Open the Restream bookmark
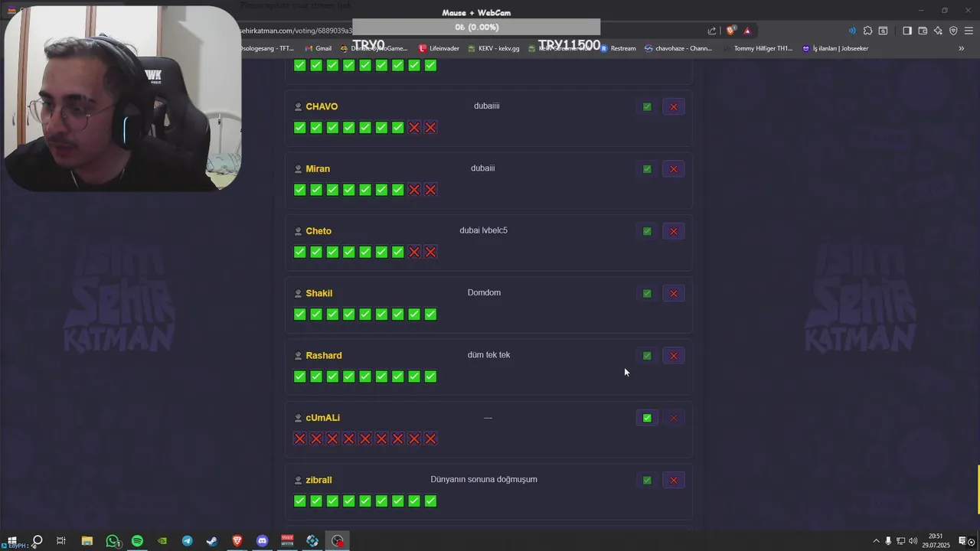The height and width of the screenshot is (551, 980). [618, 48]
